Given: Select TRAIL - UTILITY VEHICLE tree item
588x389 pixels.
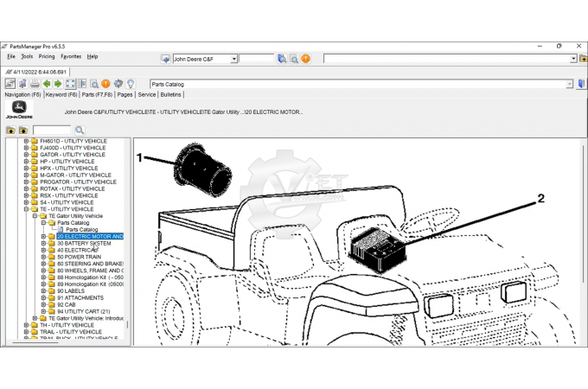Looking at the screenshot, I should pos(71,332).
